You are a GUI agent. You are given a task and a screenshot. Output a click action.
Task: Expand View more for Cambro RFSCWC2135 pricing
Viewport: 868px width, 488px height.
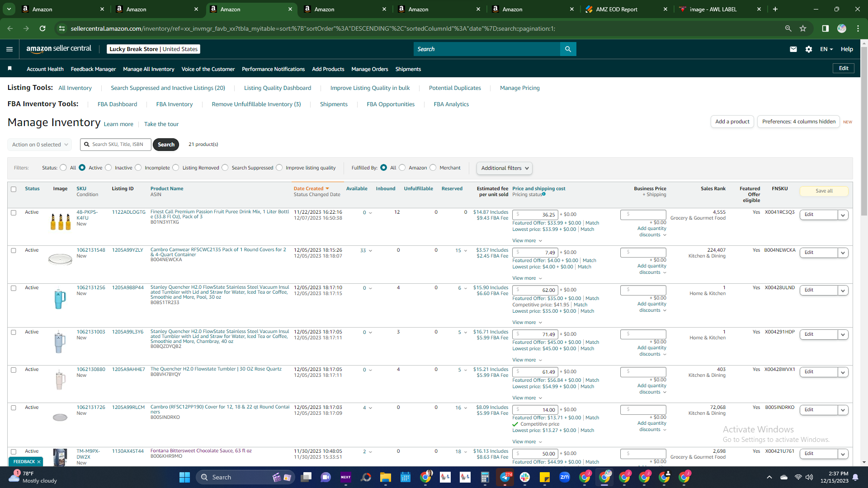527,278
